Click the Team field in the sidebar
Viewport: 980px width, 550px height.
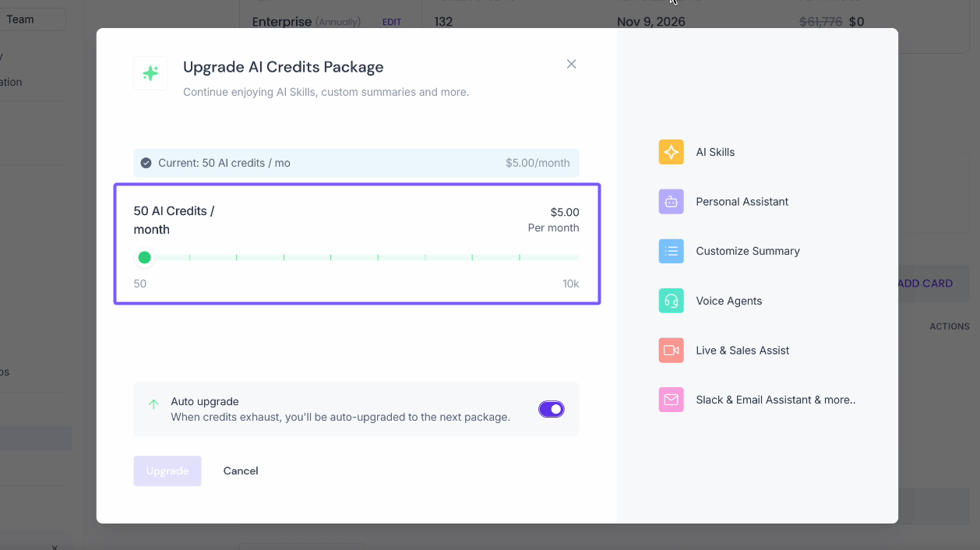(33, 19)
